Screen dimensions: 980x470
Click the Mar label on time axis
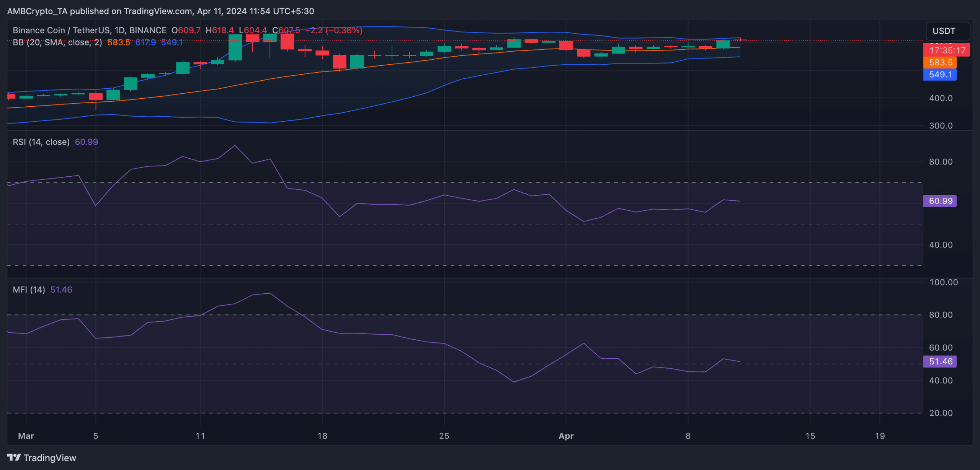[26, 436]
